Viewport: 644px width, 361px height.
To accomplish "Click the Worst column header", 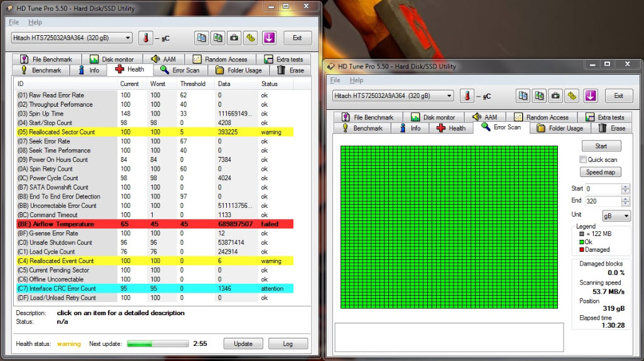I will point(162,84).
